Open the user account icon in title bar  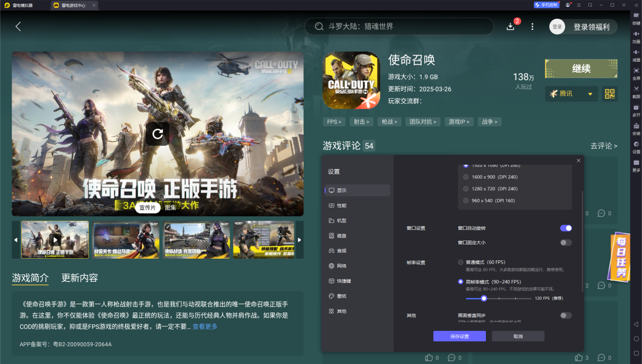tap(568, 5)
